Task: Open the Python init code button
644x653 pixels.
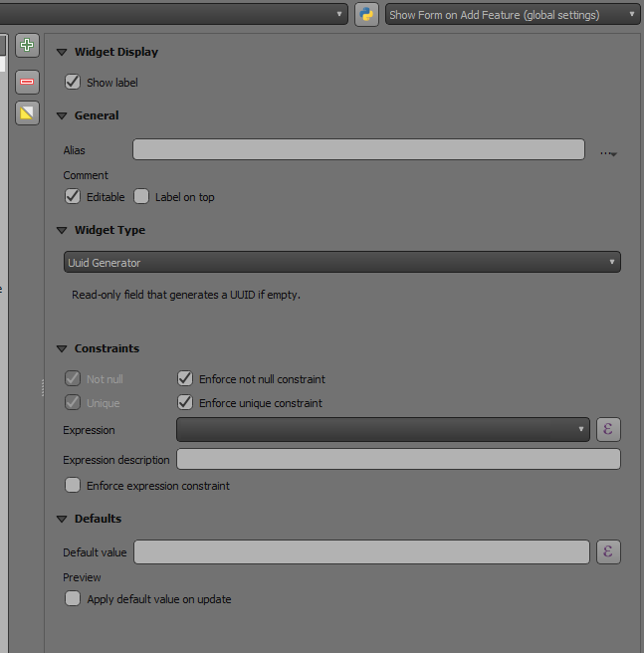Action: click(x=366, y=15)
